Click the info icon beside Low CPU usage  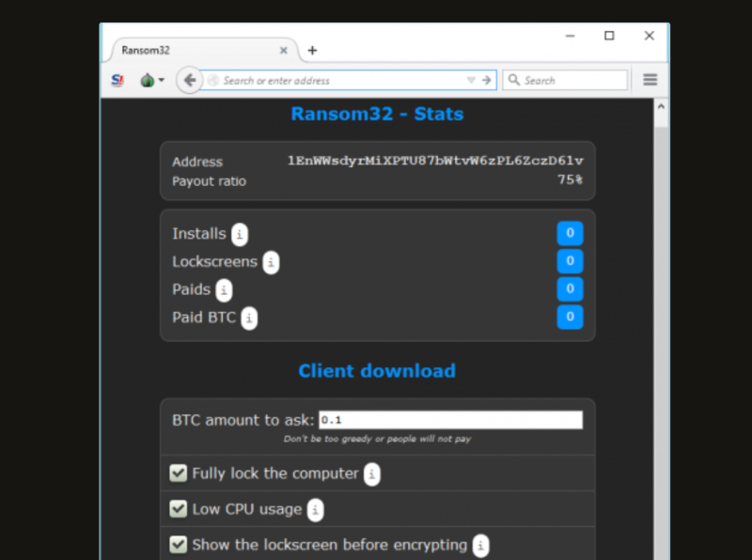tap(315, 509)
